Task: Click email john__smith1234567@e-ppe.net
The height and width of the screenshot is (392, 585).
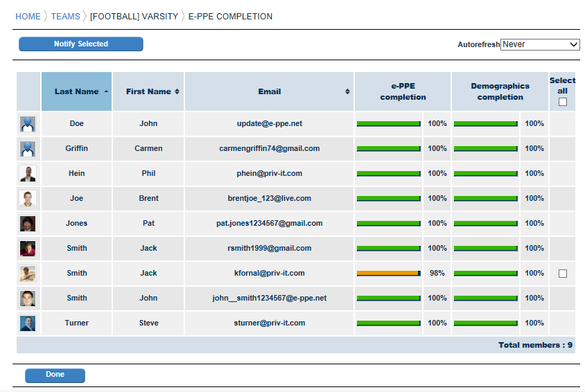Action: click(x=270, y=298)
